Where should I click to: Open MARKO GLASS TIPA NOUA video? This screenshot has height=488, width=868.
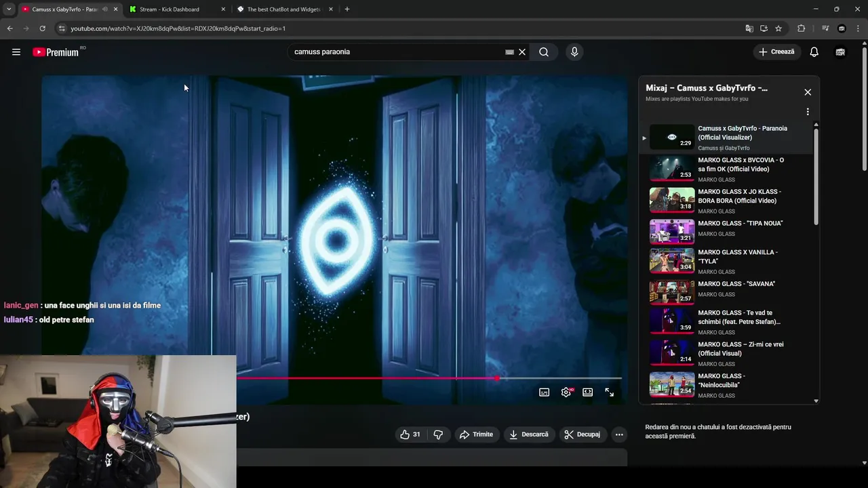(726, 232)
